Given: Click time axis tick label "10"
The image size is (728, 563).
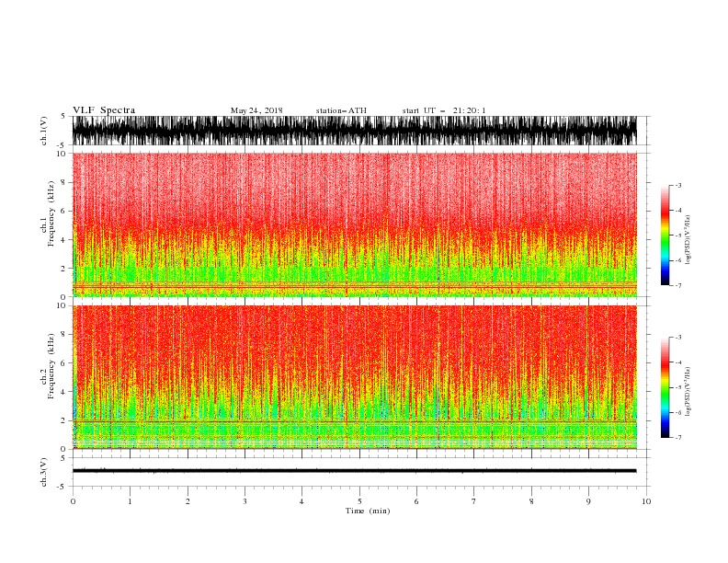Looking at the screenshot, I should pyautogui.click(x=646, y=501).
